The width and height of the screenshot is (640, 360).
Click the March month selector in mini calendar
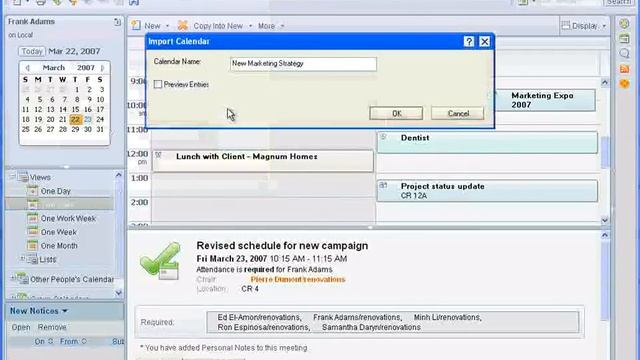[x=54, y=68]
